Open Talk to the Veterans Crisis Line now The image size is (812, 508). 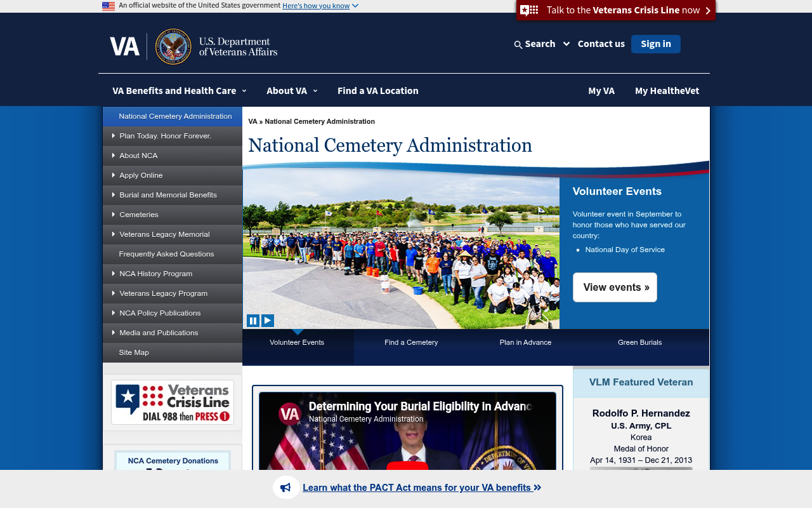click(x=615, y=10)
